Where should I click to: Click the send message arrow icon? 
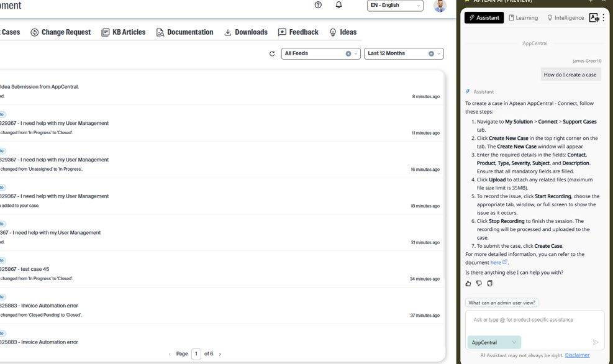click(x=596, y=342)
